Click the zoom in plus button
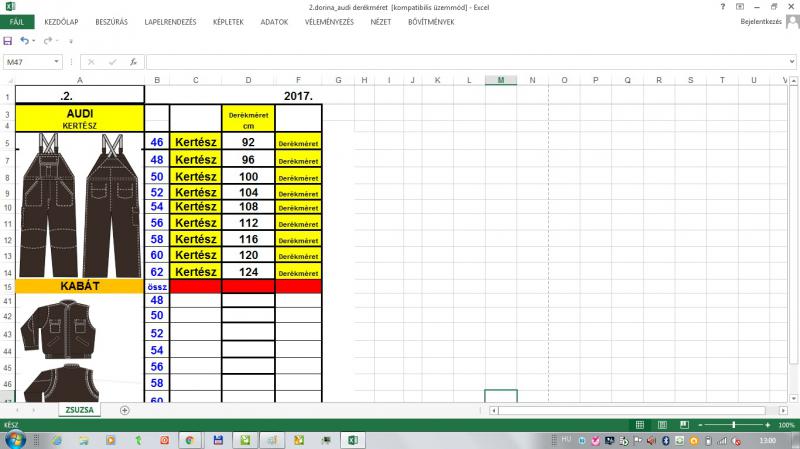 click(770, 425)
